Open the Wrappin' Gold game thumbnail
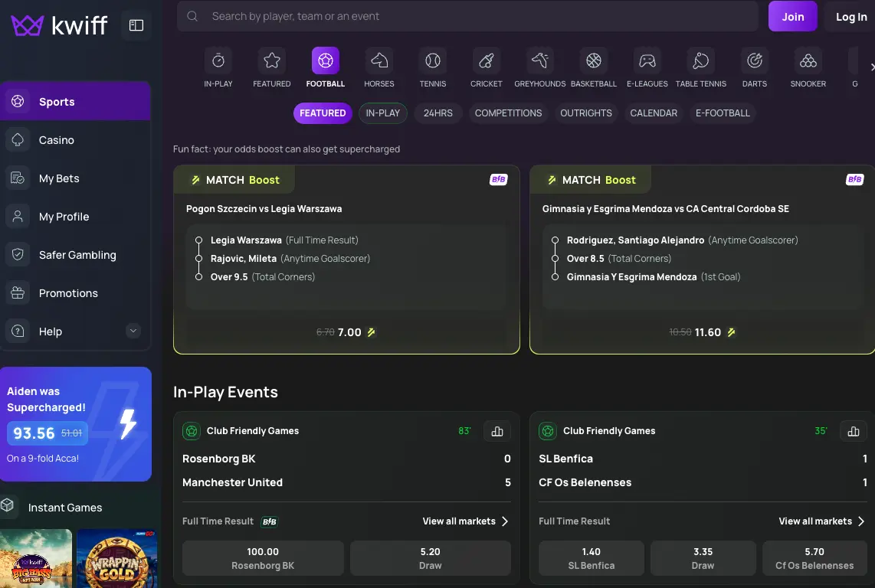This screenshot has width=875, height=588. [116, 558]
